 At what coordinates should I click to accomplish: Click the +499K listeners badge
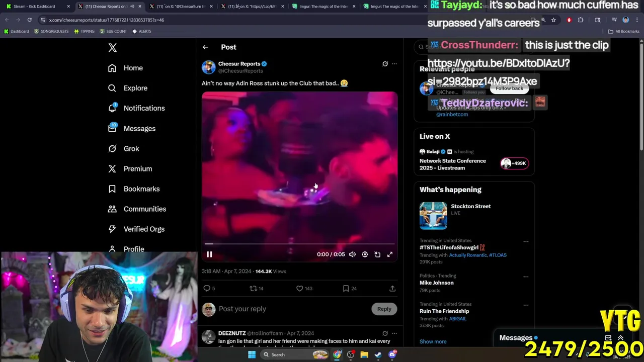click(514, 163)
